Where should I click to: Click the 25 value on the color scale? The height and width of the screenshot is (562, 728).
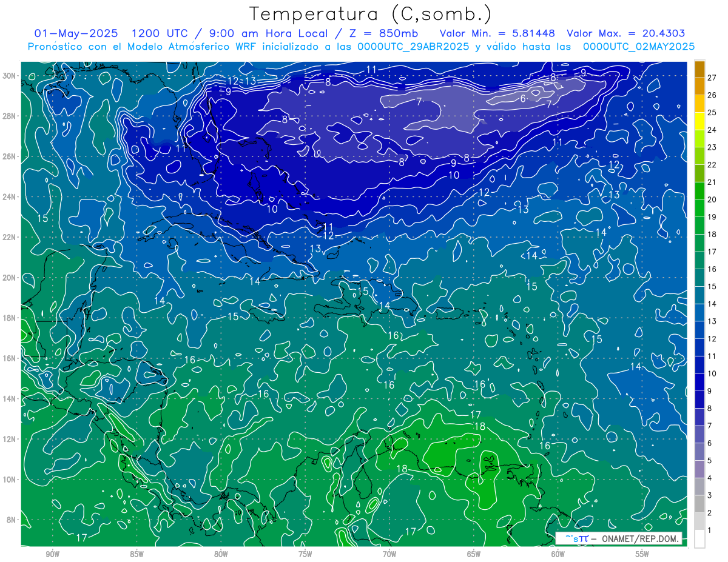[x=712, y=113]
